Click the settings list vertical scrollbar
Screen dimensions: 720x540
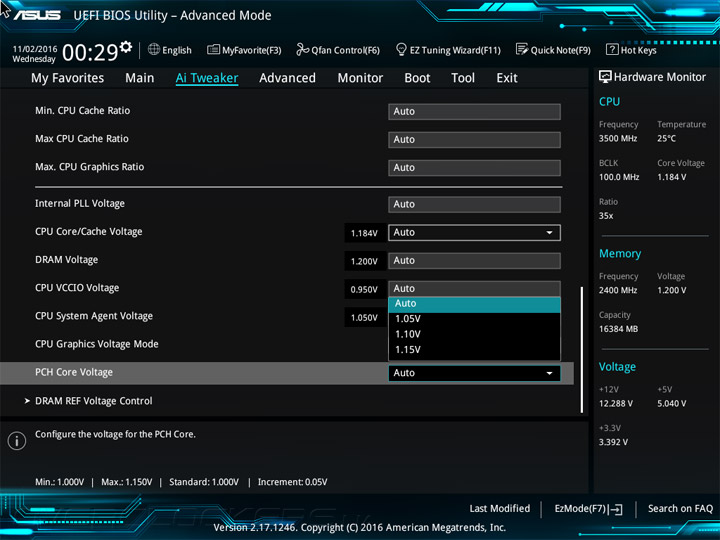click(582, 350)
